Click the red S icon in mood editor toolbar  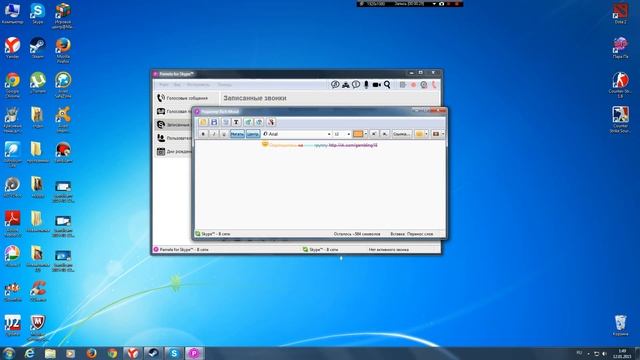click(271, 122)
